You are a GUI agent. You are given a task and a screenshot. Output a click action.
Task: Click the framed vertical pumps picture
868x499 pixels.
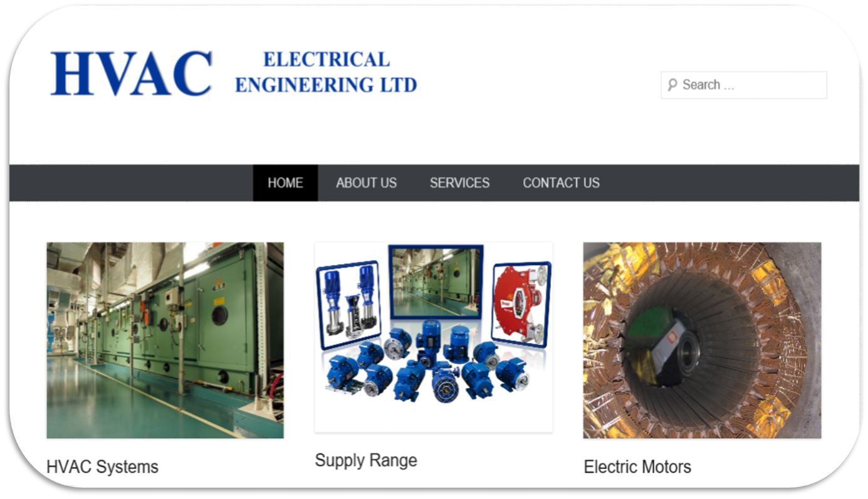(348, 304)
